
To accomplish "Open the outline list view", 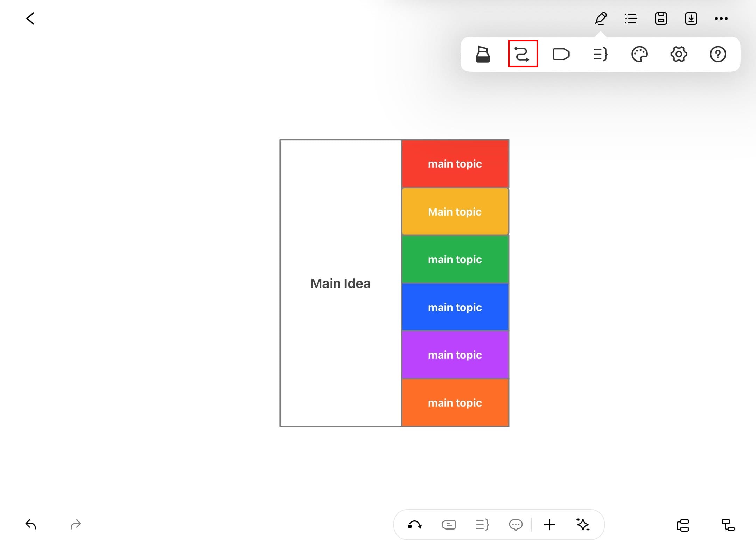I will (631, 19).
